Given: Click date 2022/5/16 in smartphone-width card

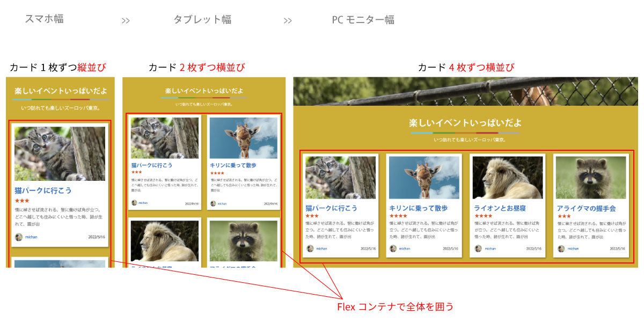Looking at the screenshot, I should [x=97, y=237].
